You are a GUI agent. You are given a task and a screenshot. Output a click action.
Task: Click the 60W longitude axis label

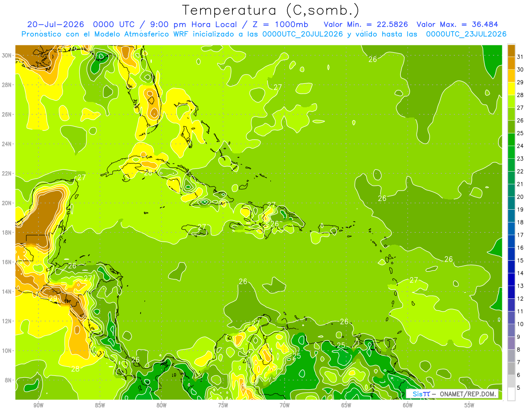click(x=408, y=406)
